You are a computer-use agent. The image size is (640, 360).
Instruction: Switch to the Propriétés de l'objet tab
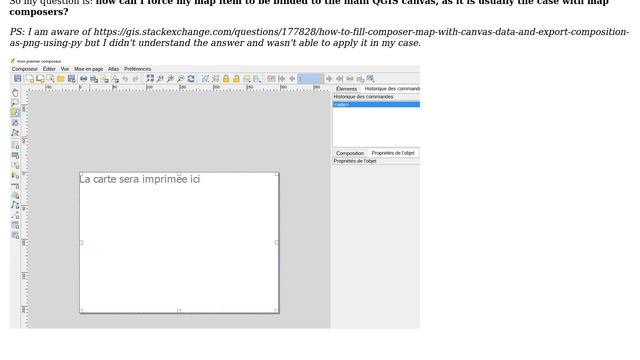(393, 153)
